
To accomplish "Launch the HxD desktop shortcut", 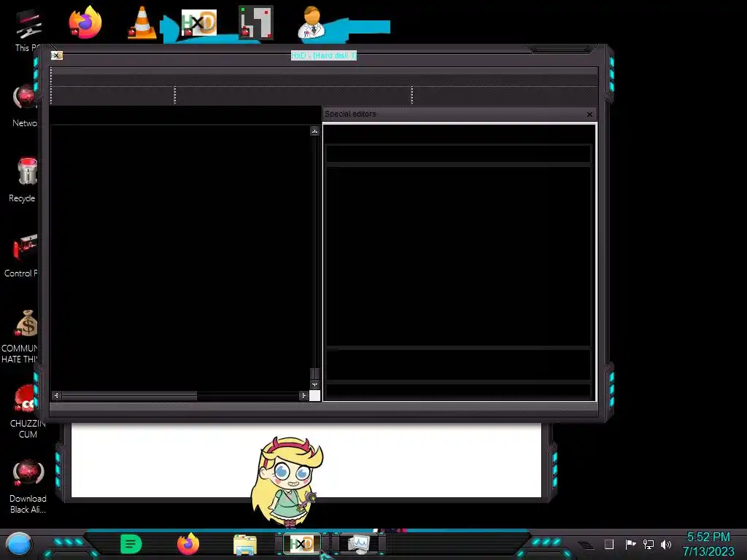I will (199, 23).
